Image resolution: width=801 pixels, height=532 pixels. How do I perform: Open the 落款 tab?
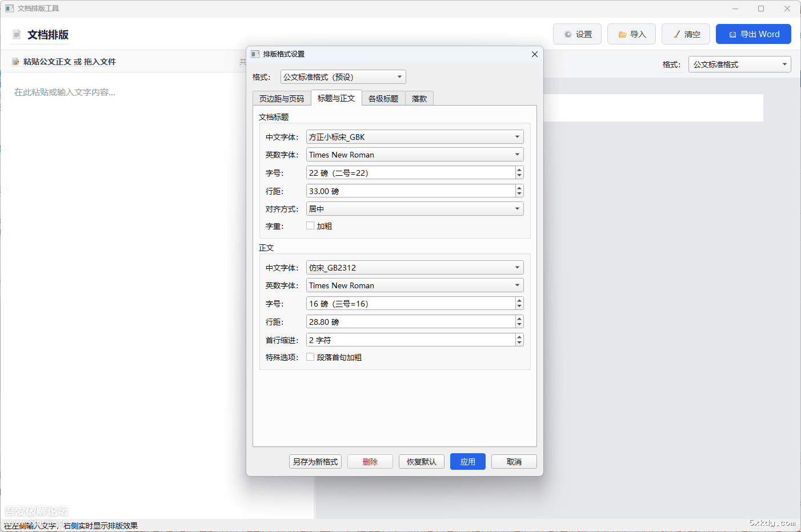[x=419, y=98]
